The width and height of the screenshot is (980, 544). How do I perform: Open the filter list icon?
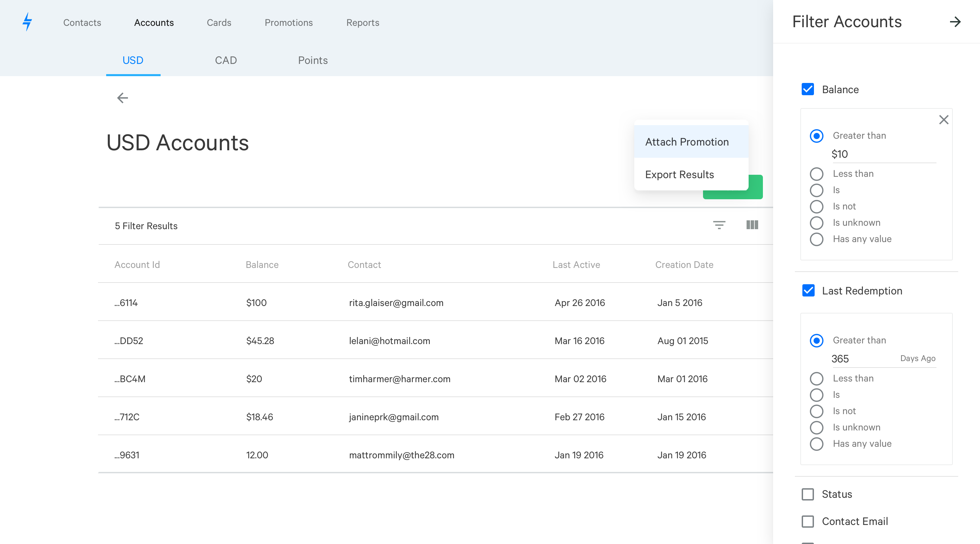pyautogui.click(x=719, y=225)
